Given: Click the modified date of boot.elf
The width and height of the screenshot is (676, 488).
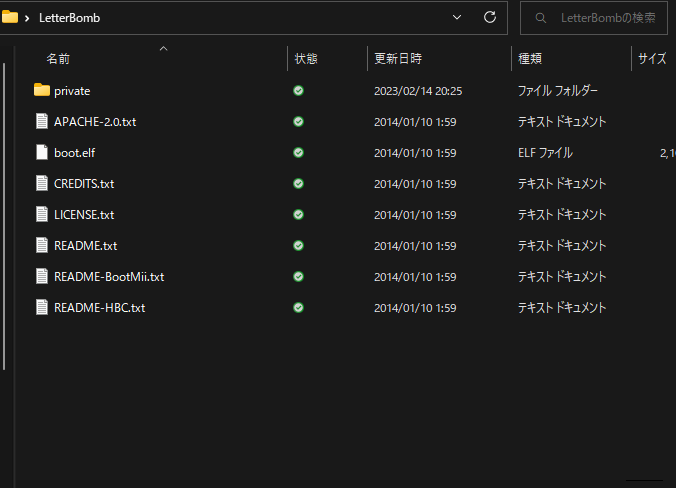Looking at the screenshot, I should (415, 153).
